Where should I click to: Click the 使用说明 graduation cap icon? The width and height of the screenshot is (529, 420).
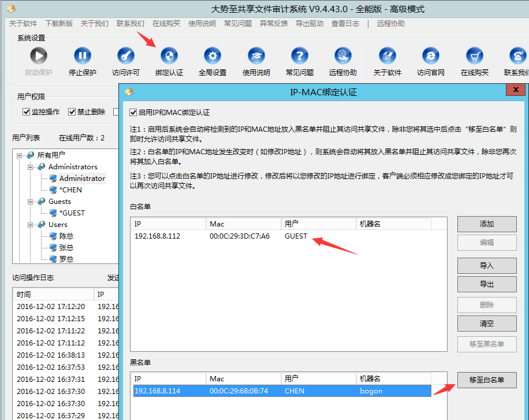coord(256,56)
